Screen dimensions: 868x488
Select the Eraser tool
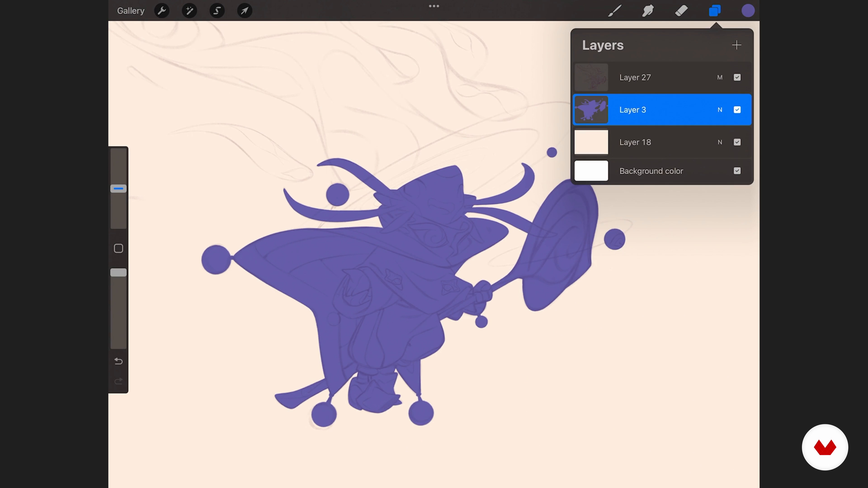click(x=681, y=11)
